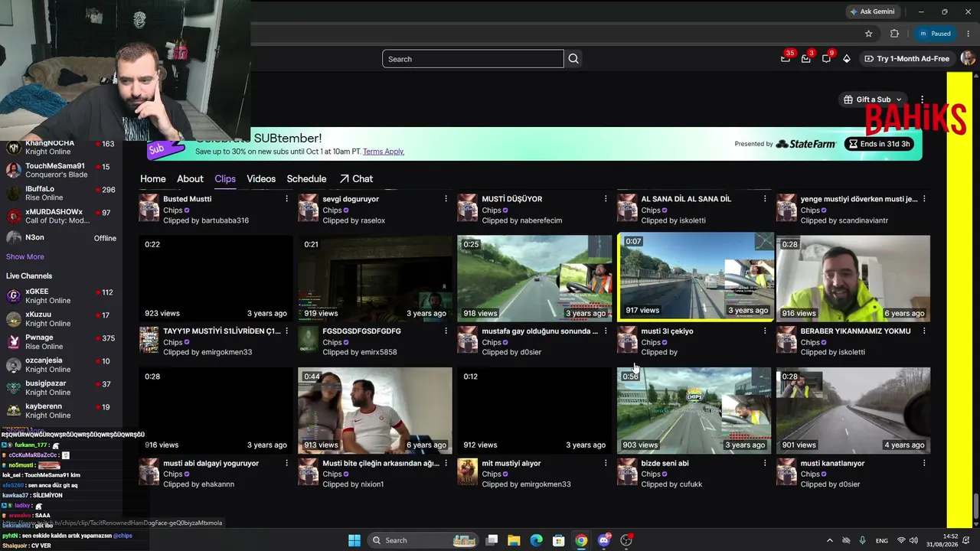This screenshot has width=980, height=551.
Task: Open the channel options three-dot menu beside Gift a Sub
Action: [923, 99]
